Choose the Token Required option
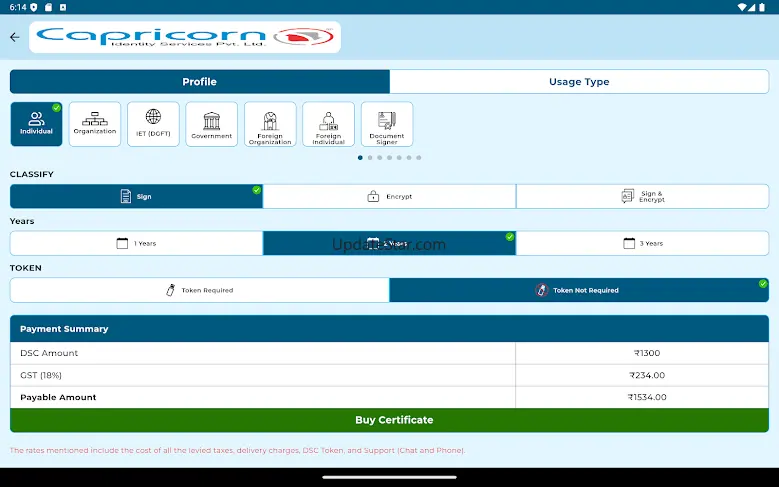Screen dimensions: 779x487 [x=199, y=290]
